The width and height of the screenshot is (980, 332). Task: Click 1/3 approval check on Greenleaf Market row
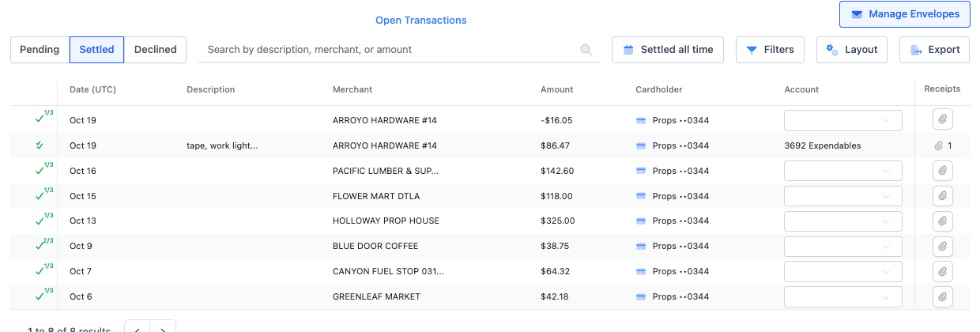click(x=43, y=295)
